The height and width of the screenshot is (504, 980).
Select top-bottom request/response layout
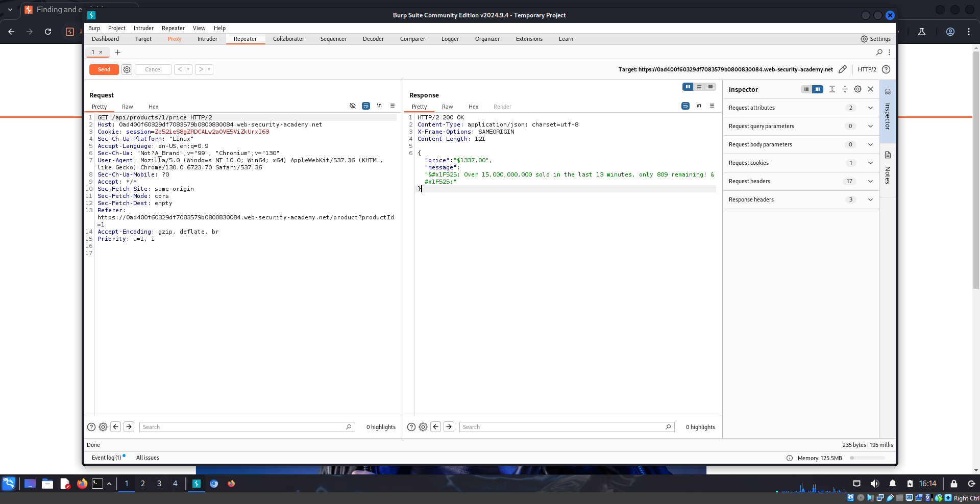pos(699,87)
